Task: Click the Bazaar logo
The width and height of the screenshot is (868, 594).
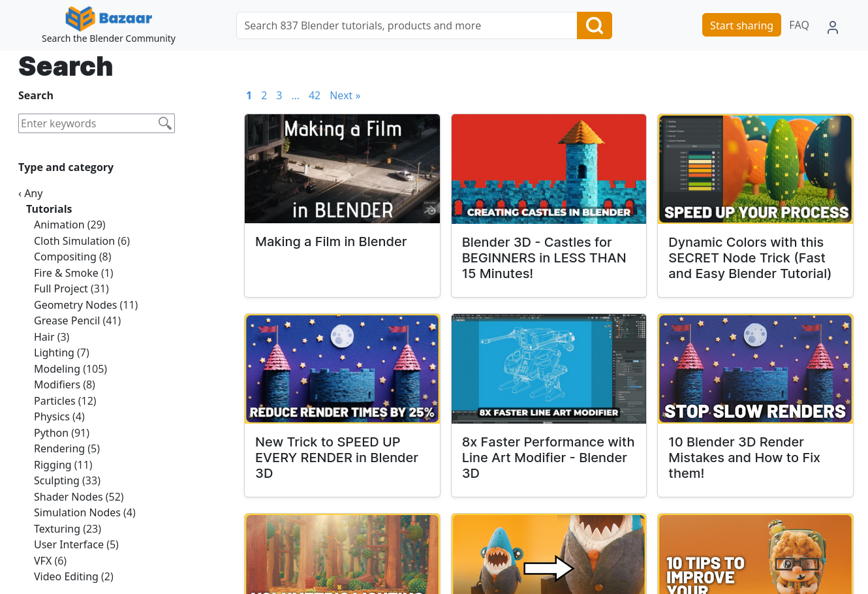Action: click(x=108, y=18)
